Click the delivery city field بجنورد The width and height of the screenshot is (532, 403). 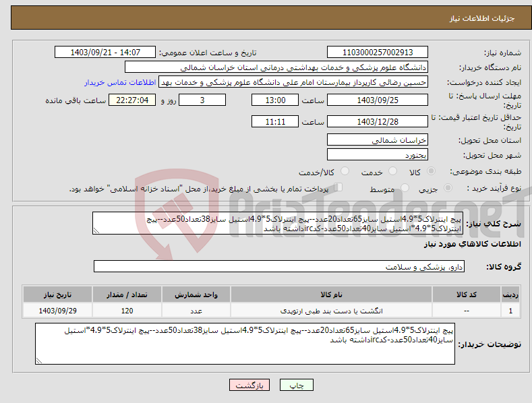point(378,155)
